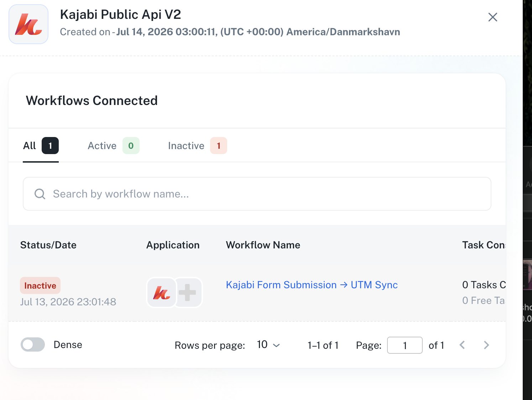Screen dimensions: 532x400
Task: Toggle the Dense switch
Action: (x=33, y=344)
